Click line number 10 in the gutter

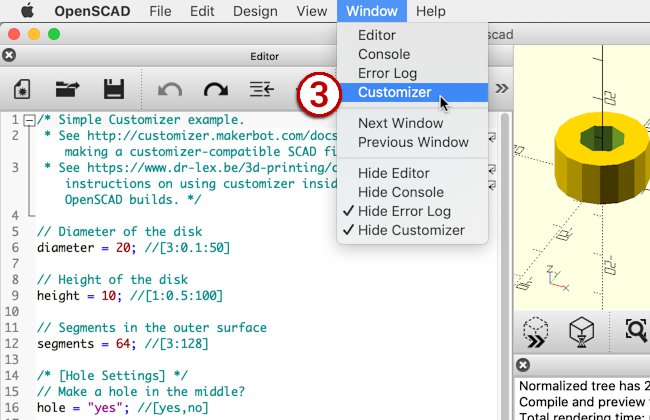tap(12, 311)
